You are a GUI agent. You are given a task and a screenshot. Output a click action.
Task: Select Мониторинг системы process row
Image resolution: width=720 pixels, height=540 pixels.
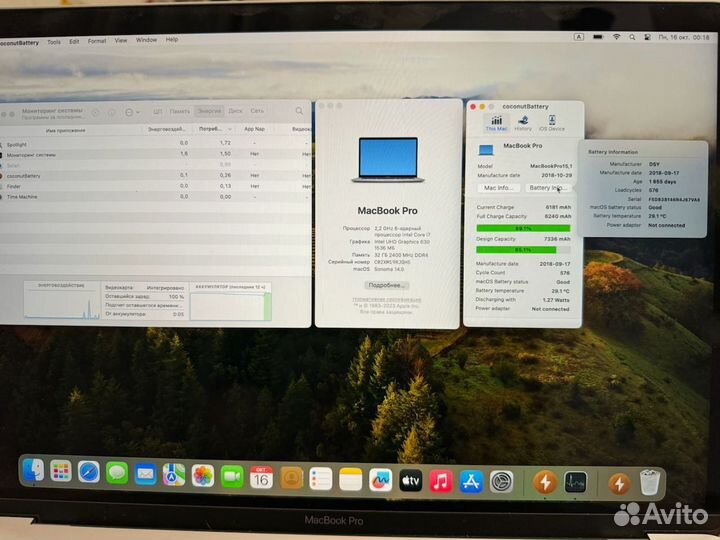156,154
